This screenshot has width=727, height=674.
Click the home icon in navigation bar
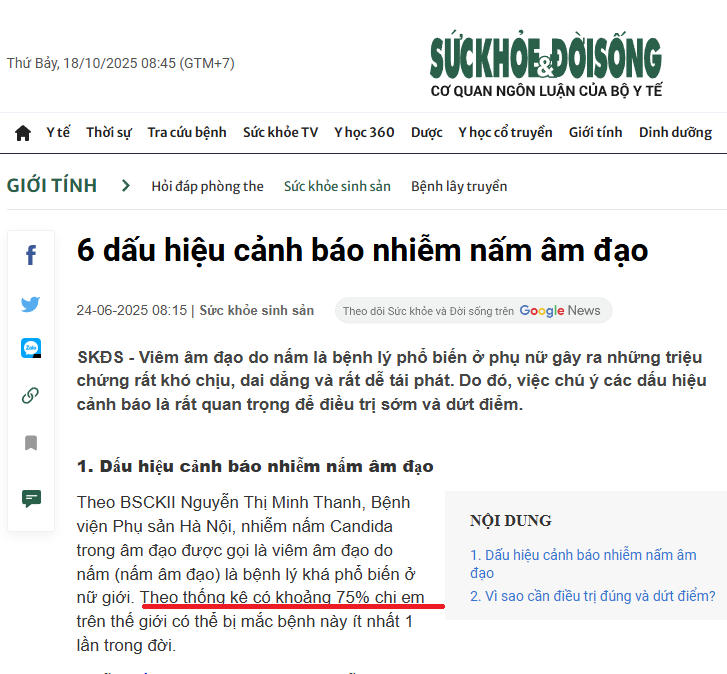click(x=23, y=133)
